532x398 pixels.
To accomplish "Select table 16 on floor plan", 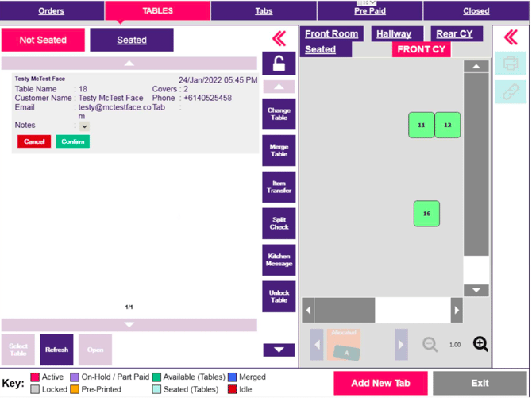I will click(426, 214).
